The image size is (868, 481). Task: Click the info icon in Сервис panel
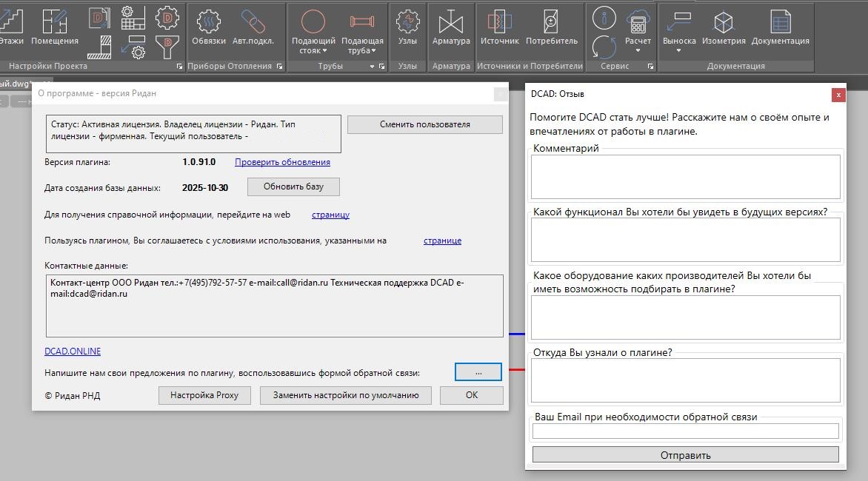(604, 18)
